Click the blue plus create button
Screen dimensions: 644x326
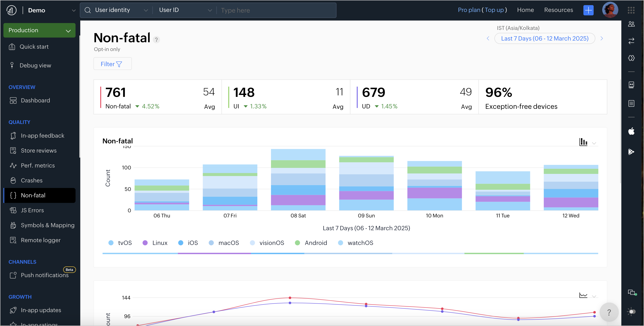point(588,10)
